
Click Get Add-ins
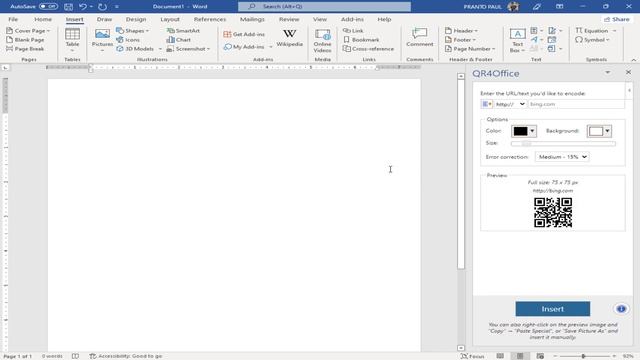[x=244, y=34]
